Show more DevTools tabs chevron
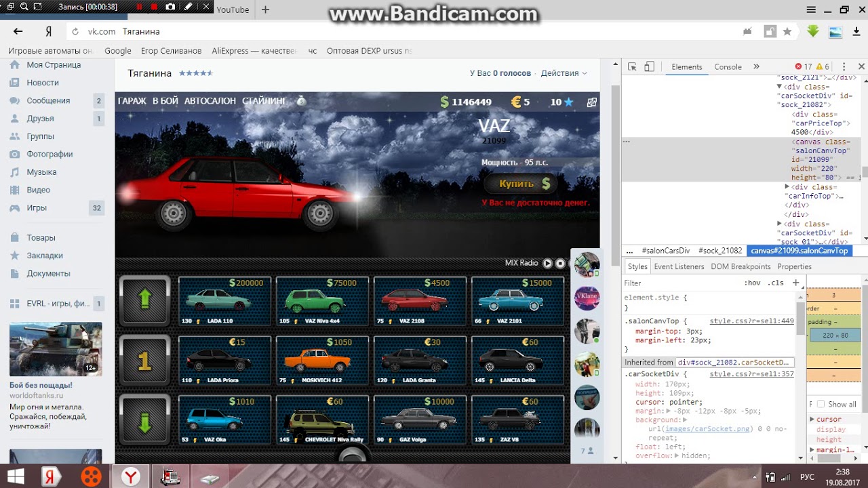Image resolution: width=868 pixels, height=488 pixels. pyautogui.click(x=757, y=66)
